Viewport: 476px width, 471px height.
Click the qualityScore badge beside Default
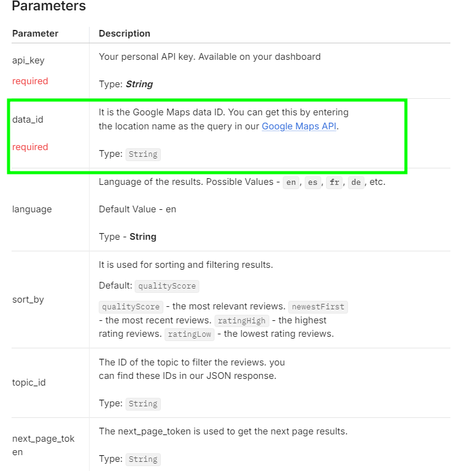[166, 286]
